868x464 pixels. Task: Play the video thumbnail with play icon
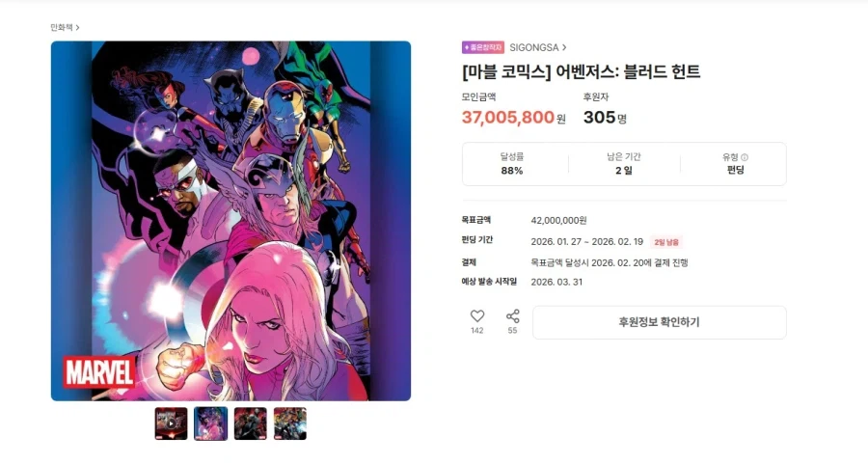tap(171, 423)
